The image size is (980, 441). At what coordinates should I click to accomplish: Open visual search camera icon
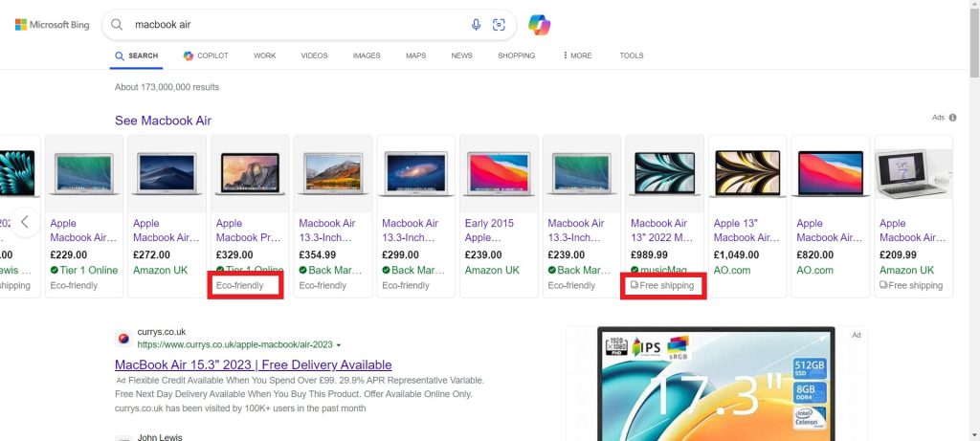tap(499, 24)
